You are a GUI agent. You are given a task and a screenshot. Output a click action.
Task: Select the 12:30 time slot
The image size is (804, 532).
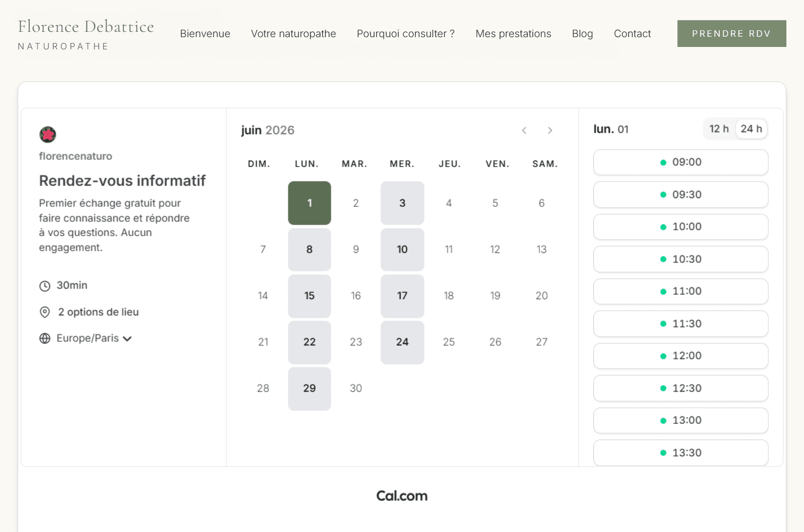681,388
